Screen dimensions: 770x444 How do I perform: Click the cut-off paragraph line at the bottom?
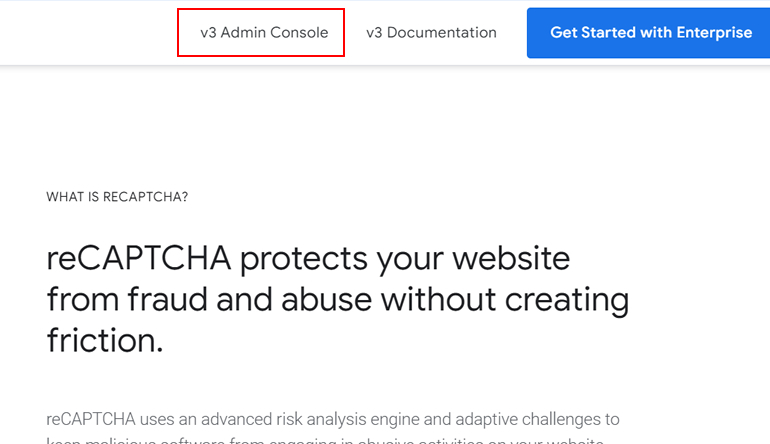click(x=325, y=440)
